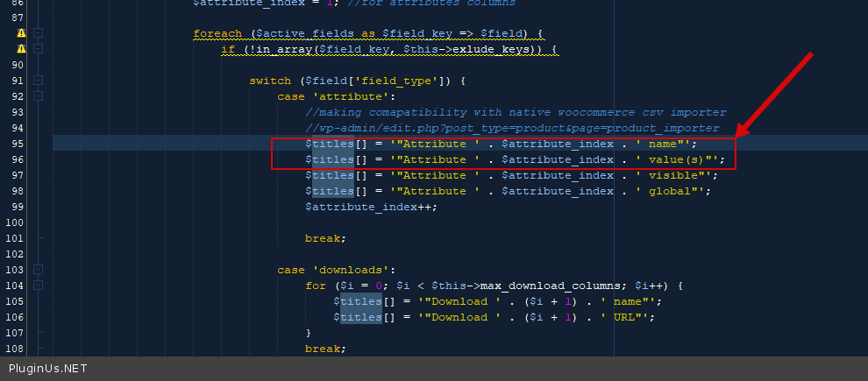Click line number 99 in the gutter
This screenshot has width=868, height=381.
click(18, 207)
